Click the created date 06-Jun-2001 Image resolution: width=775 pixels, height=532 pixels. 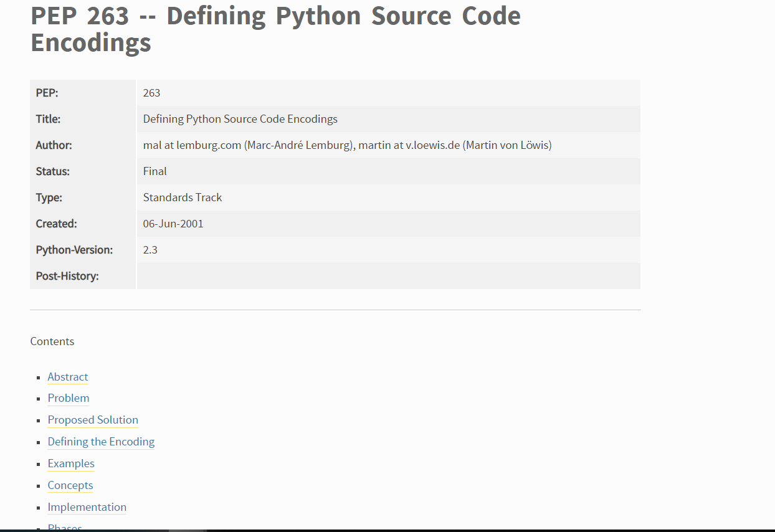(x=173, y=224)
